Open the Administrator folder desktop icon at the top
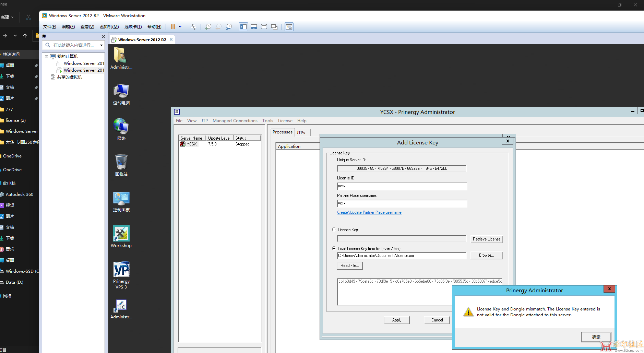This screenshot has height=353, width=644. [x=121, y=58]
